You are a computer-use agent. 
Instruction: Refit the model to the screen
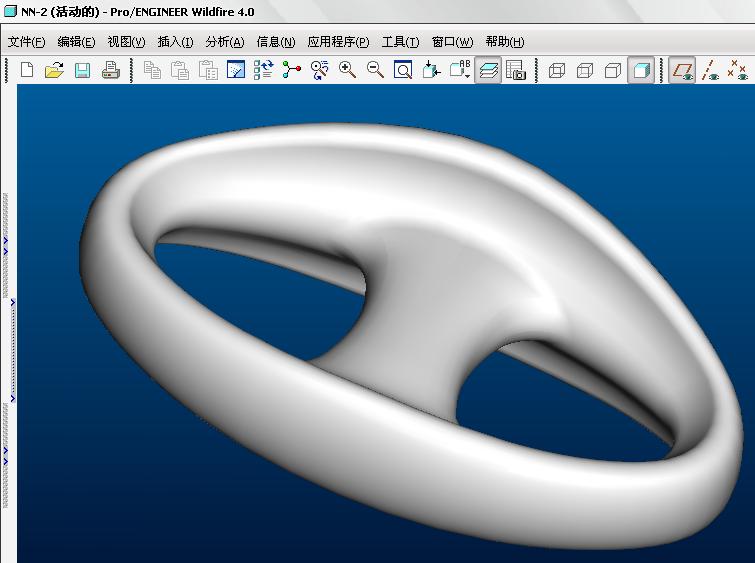point(403,70)
